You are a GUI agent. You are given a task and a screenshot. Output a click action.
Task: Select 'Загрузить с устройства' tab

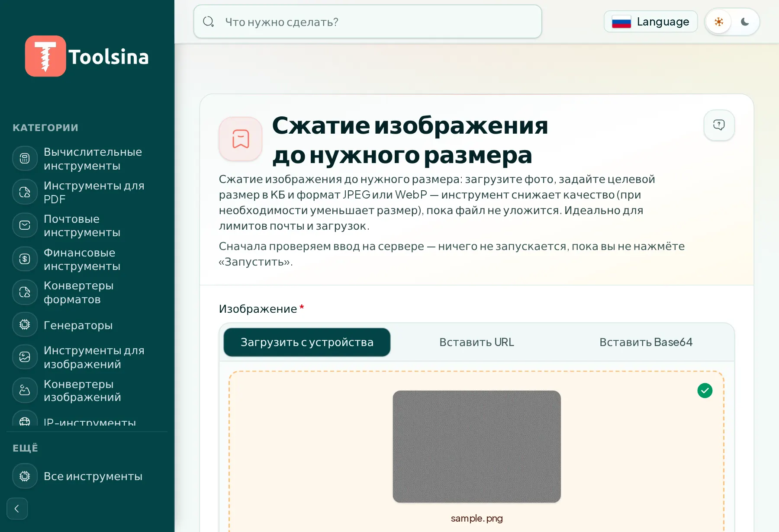click(x=307, y=342)
